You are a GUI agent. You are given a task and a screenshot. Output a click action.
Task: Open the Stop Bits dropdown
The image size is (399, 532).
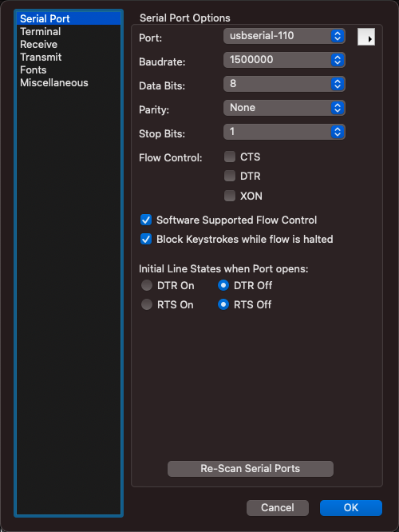click(284, 132)
